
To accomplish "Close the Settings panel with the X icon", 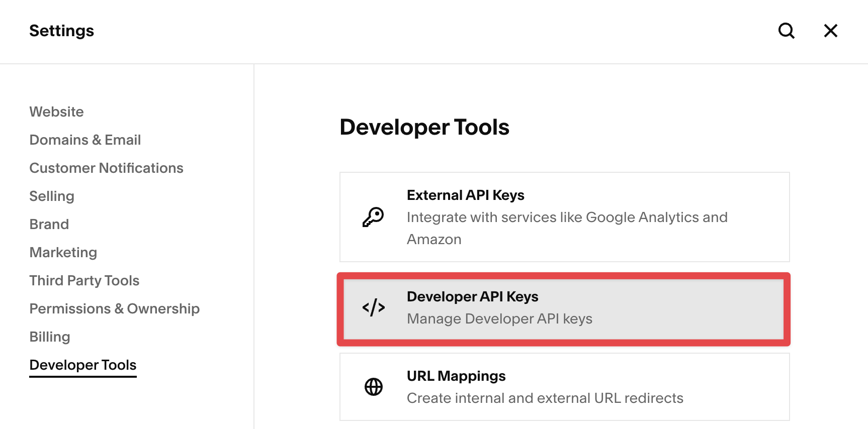I will pyautogui.click(x=830, y=31).
